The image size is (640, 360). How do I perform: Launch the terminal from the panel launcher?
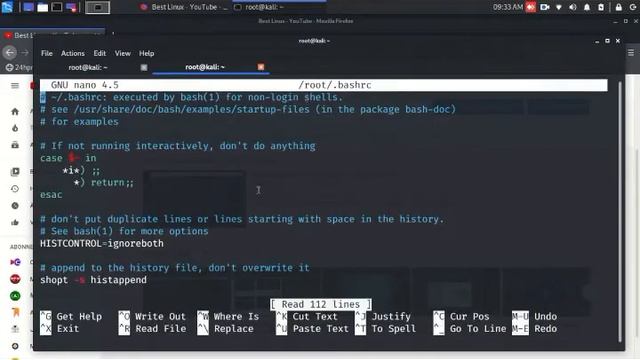pyautogui.click(x=57, y=7)
